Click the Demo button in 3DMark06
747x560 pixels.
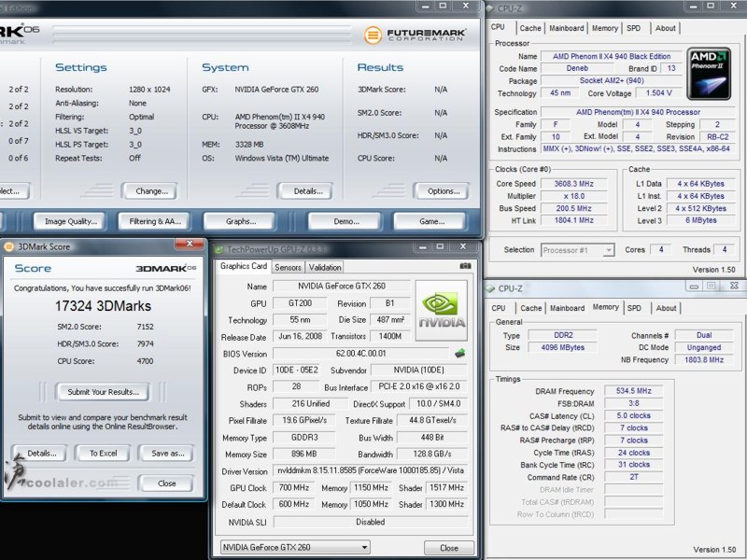tap(345, 221)
